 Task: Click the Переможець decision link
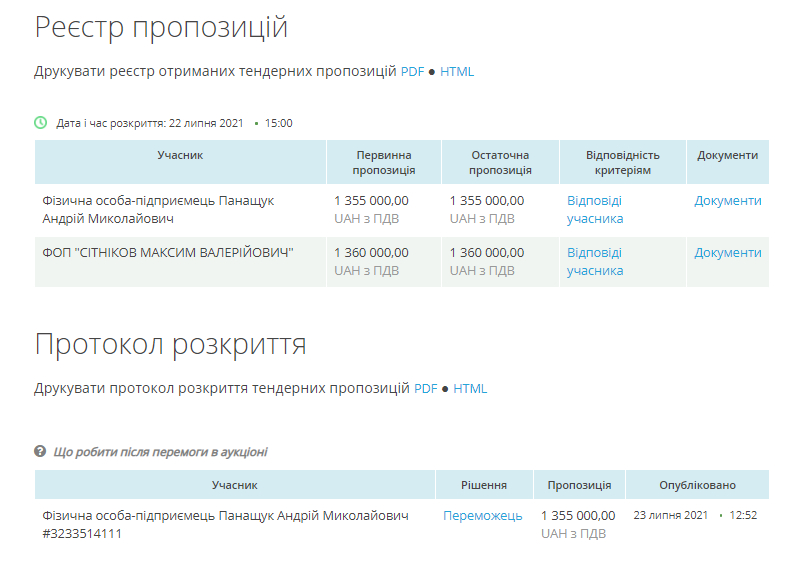(483, 516)
